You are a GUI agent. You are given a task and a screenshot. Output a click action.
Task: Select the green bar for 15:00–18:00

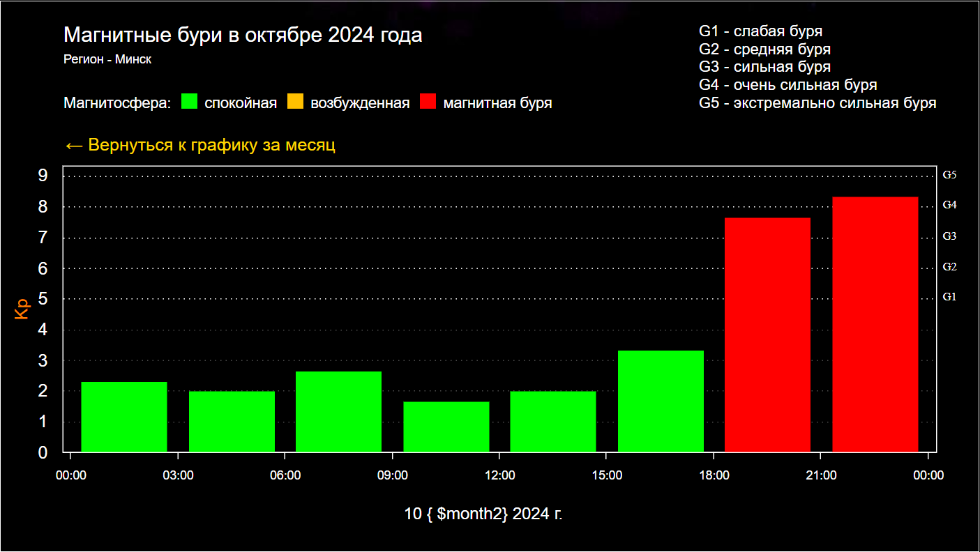click(661, 401)
